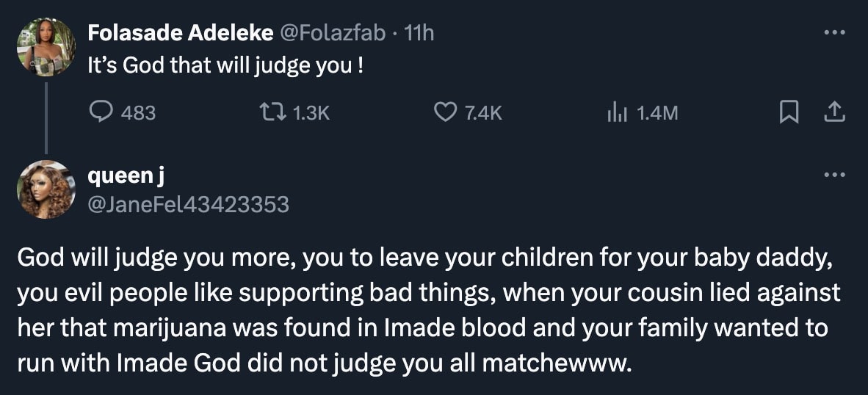Open the tweet "It's God that will judge you"
Viewport: 868px width, 395px height.
pos(225,66)
